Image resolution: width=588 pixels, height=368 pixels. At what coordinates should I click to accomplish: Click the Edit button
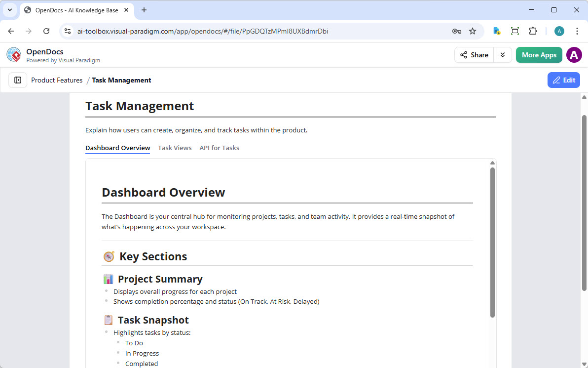pyautogui.click(x=563, y=80)
